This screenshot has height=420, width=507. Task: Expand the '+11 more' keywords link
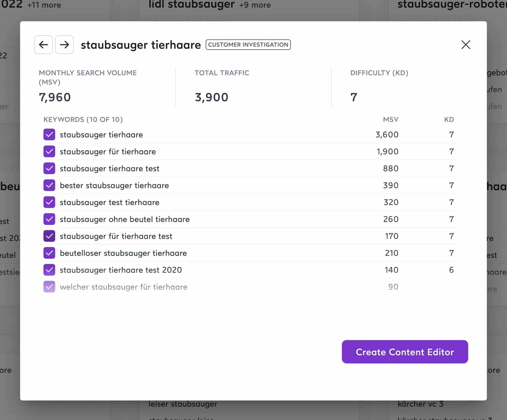click(44, 5)
